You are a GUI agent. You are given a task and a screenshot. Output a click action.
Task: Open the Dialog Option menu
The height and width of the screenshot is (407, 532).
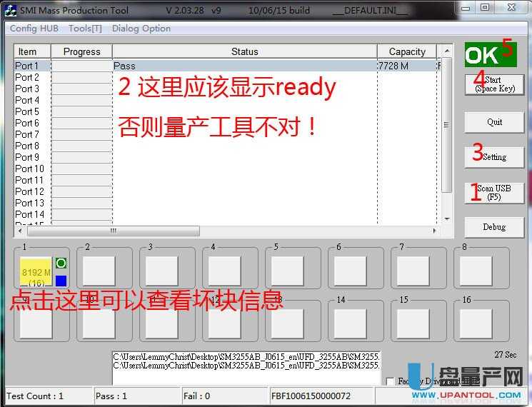(x=141, y=29)
